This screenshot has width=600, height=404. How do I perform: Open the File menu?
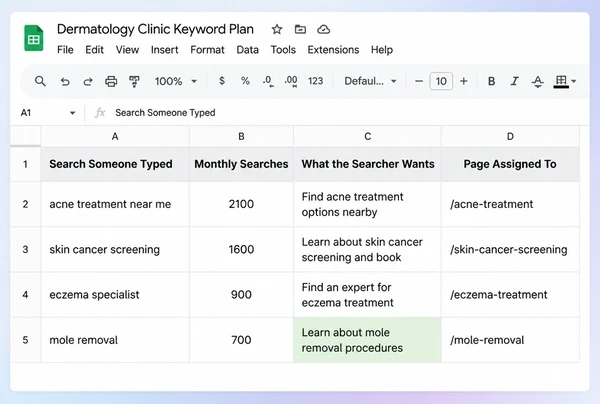click(65, 50)
